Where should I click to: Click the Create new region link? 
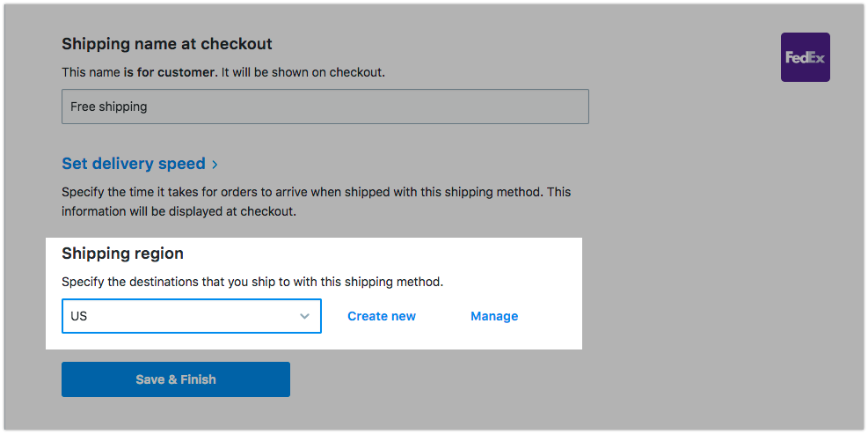pos(382,316)
